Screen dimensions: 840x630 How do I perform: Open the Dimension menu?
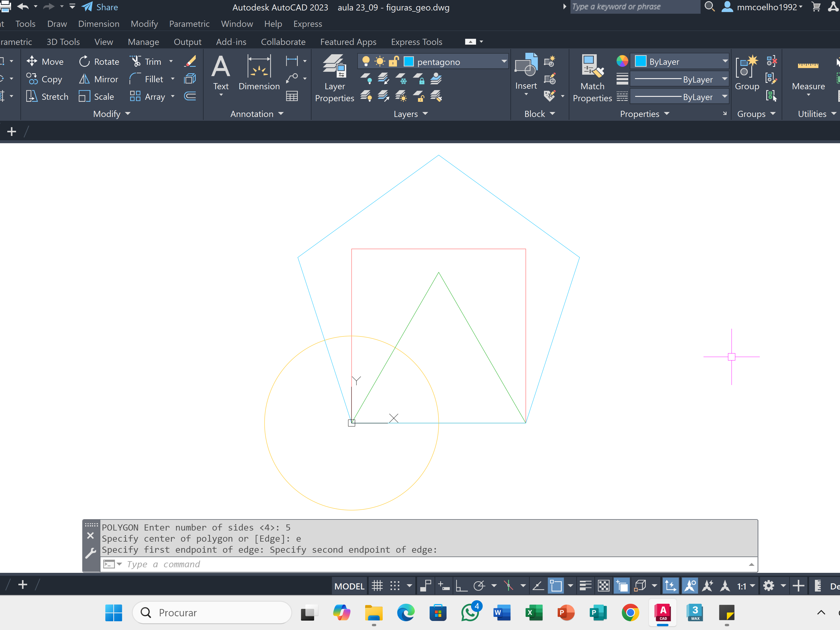tap(99, 24)
